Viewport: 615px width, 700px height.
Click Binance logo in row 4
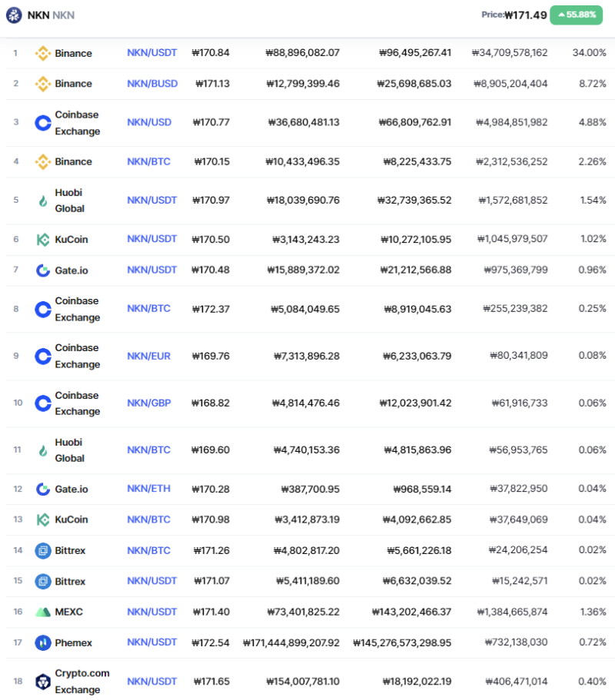(x=43, y=161)
